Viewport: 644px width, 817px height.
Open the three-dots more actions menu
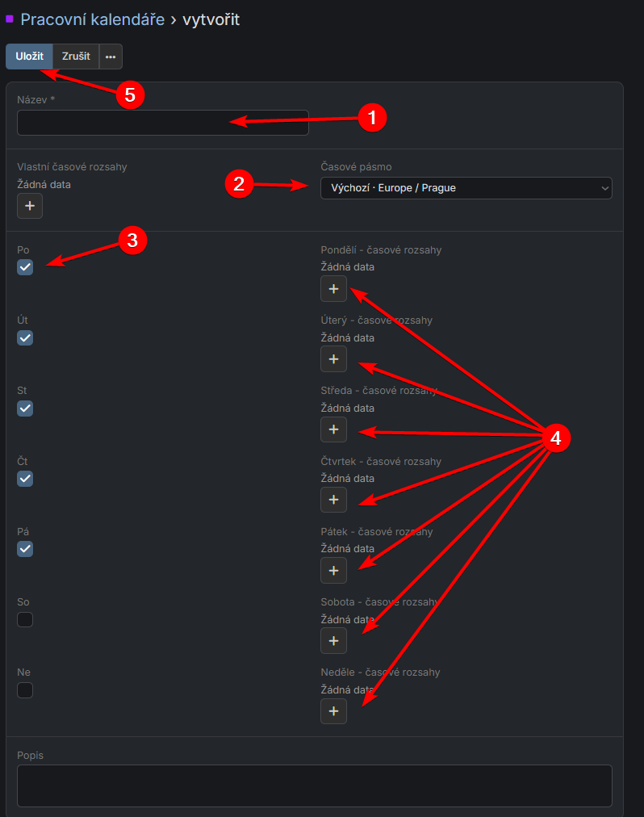[x=111, y=57]
